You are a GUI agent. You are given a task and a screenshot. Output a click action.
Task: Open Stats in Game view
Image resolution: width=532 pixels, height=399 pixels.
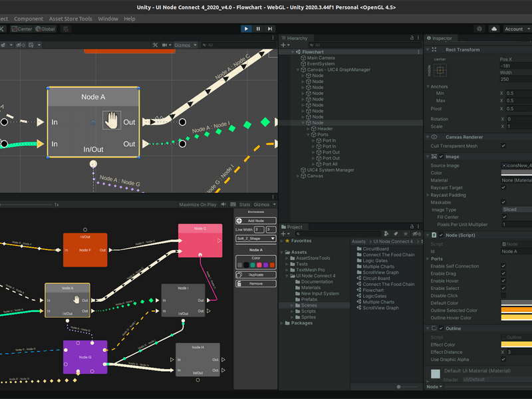[x=244, y=204]
